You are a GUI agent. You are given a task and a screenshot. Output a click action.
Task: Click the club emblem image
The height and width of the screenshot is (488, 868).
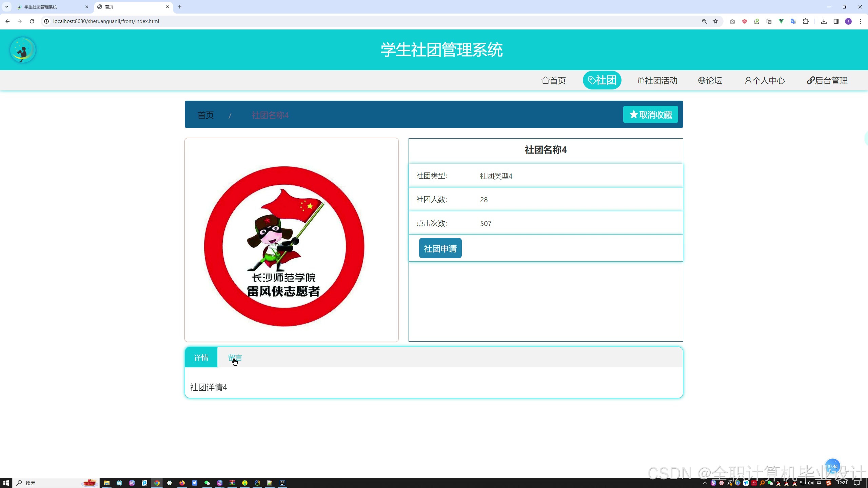click(284, 246)
